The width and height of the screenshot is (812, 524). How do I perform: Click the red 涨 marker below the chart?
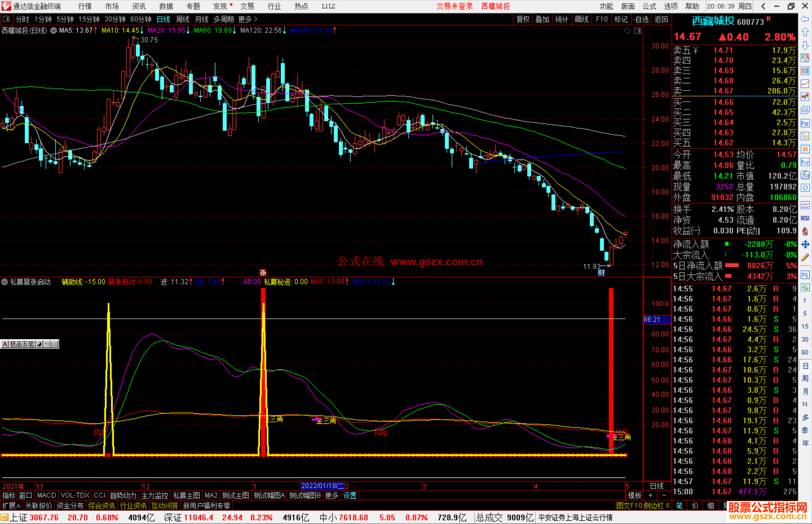tap(263, 273)
